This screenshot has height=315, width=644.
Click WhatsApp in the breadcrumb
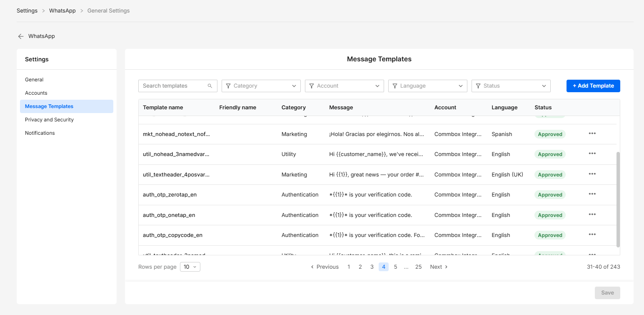[x=62, y=11]
